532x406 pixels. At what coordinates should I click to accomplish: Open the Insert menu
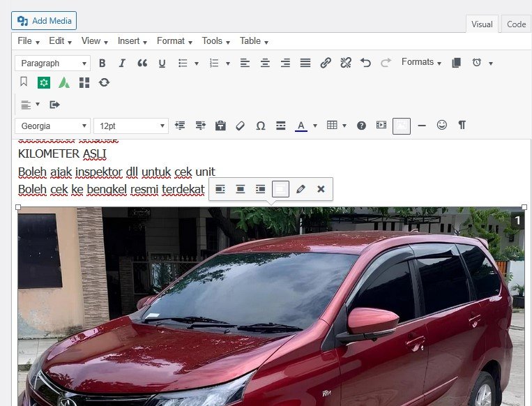[x=132, y=41]
